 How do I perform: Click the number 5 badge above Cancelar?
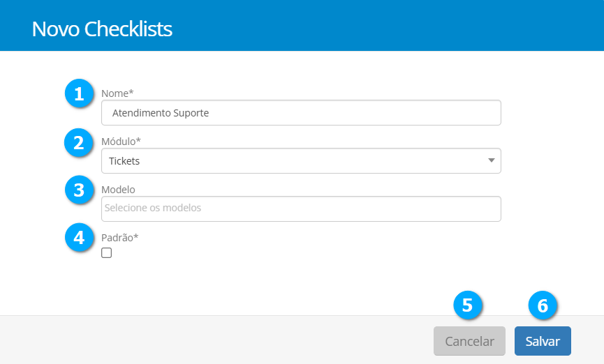(468, 305)
